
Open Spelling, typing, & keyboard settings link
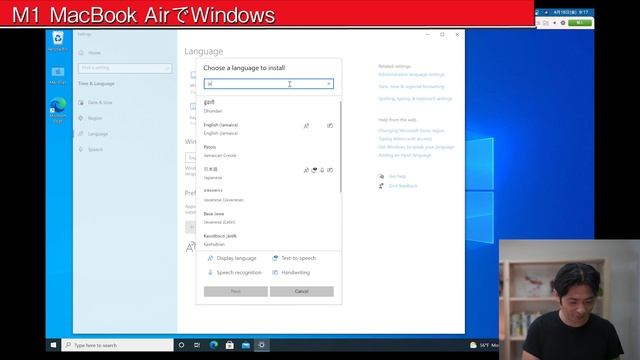click(415, 99)
